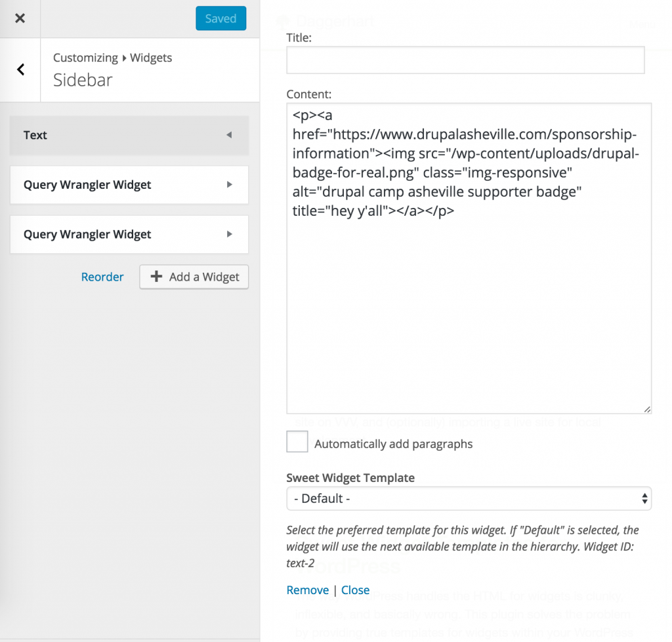
Task: Grab the Content textarea resize handle
Action: point(647,409)
